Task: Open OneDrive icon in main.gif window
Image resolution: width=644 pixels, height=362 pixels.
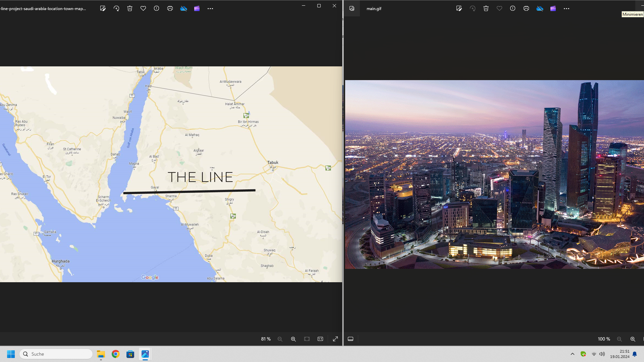Action: pyautogui.click(x=540, y=9)
